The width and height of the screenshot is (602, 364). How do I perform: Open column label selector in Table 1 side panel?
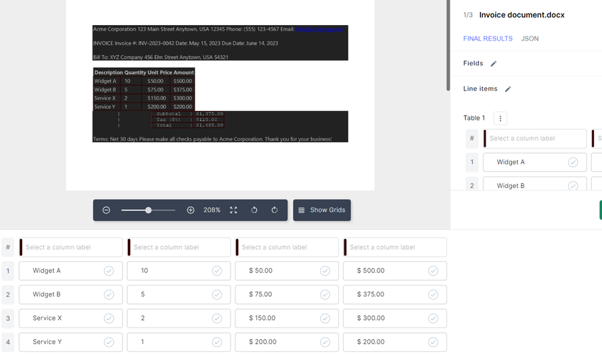point(536,139)
